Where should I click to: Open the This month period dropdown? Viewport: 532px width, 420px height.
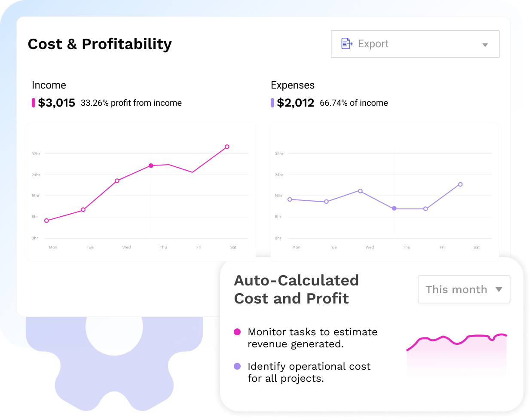coord(456,289)
